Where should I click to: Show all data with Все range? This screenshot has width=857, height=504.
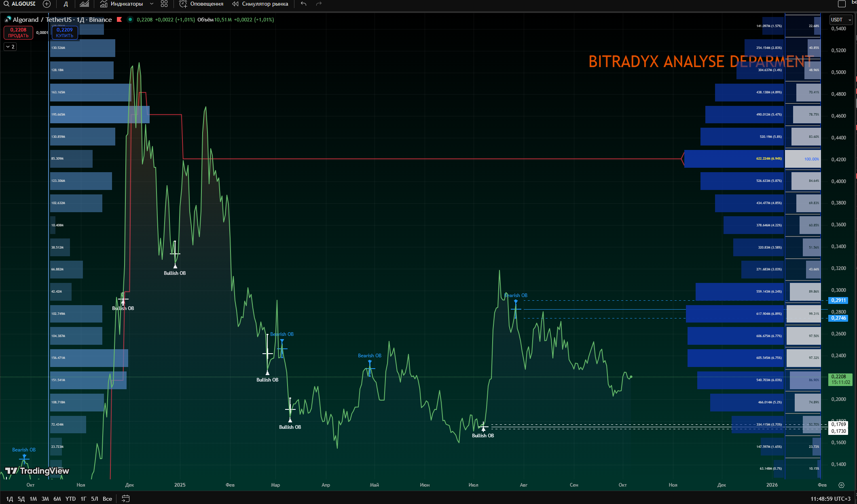[x=107, y=499]
